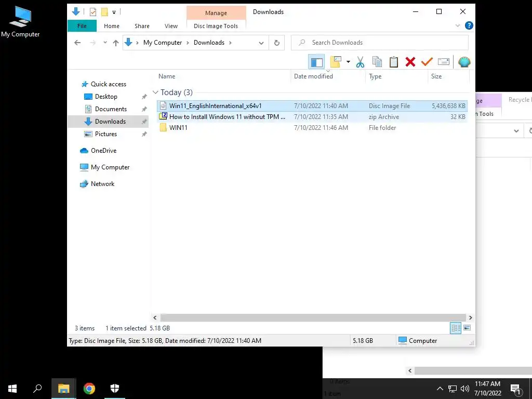
Task: Click the red X Delete icon
Action: coord(410,62)
